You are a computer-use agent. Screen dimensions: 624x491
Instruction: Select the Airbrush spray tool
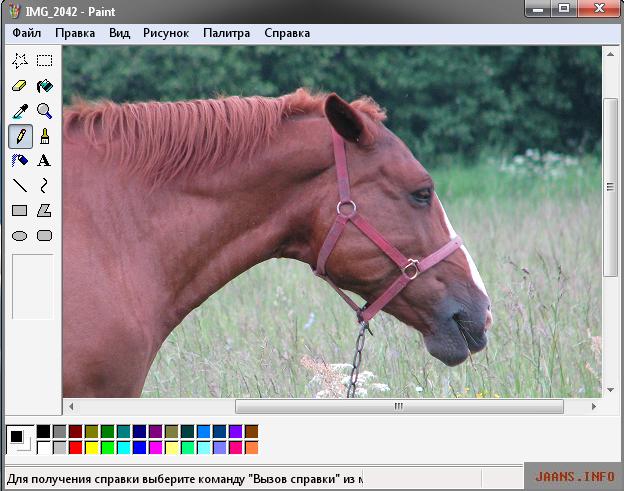19,160
